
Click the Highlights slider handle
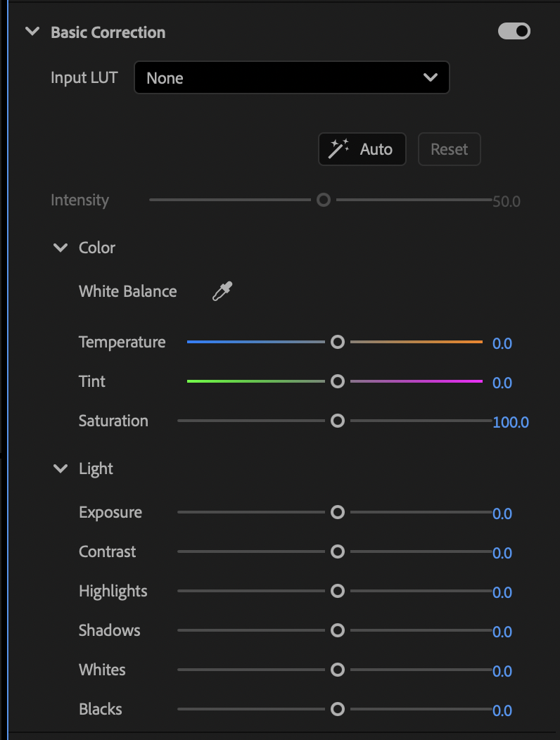tap(338, 591)
